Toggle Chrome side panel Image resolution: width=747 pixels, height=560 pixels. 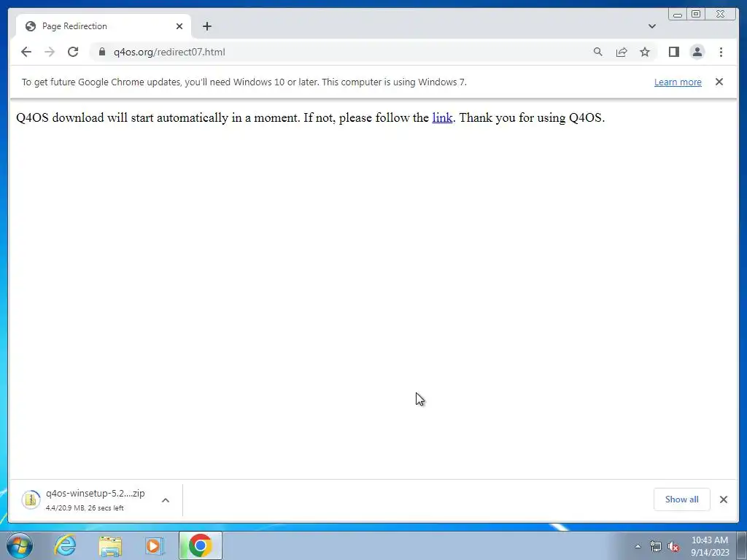point(673,52)
